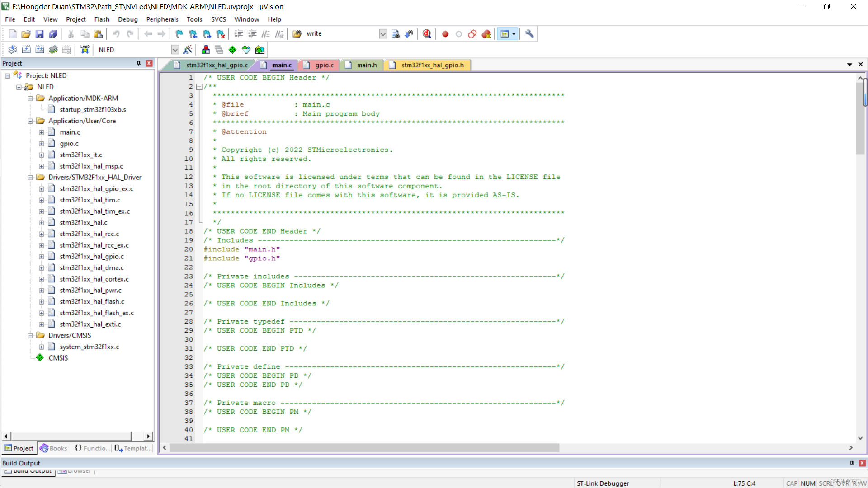Click the editor vertical scrollbar thumb
The image size is (868, 488).
(860, 119)
